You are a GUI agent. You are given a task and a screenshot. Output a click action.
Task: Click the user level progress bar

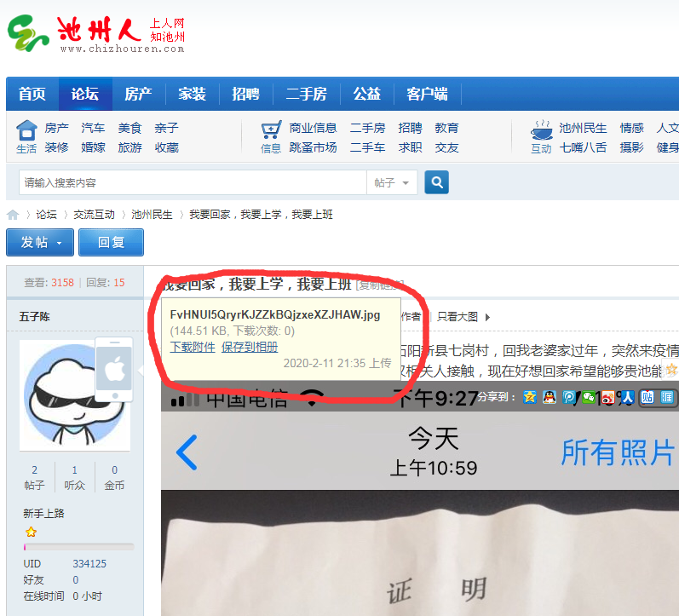tap(79, 547)
